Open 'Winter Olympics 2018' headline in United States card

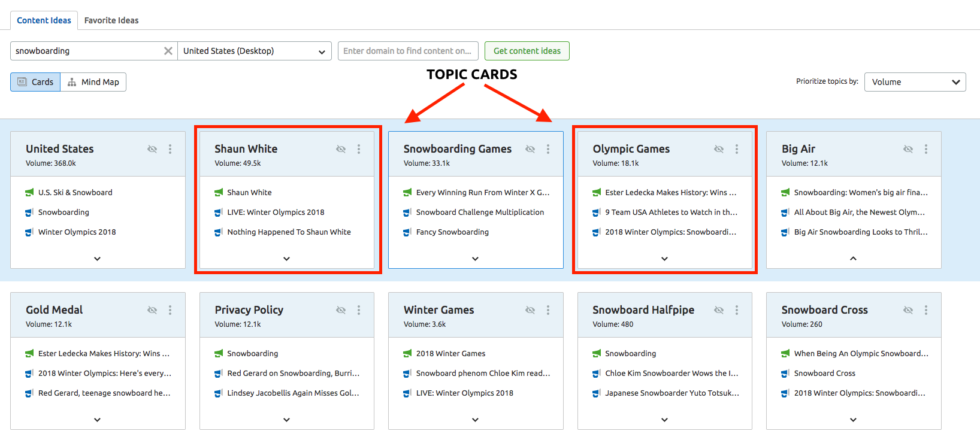[77, 232]
